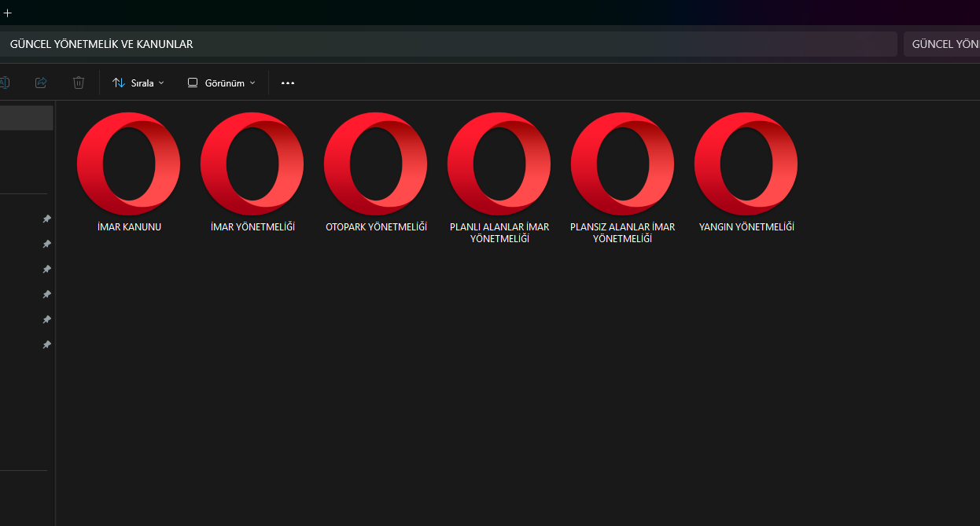Select the İMAR YÖNETMELİĞİ file icon
Viewport: 980px width, 526px height.
[252, 164]
